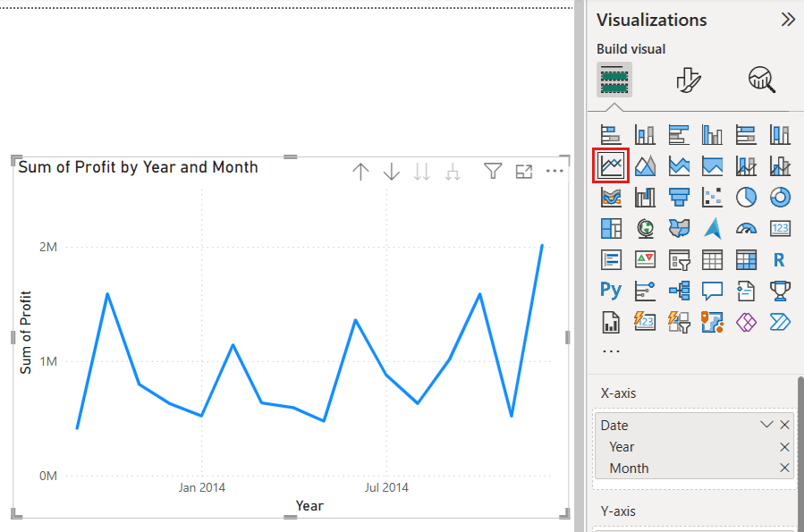The width and height of the screenshot is (804, 532).
Task: Select the 100% stacked column chart visual
Action: pos(780,135)
